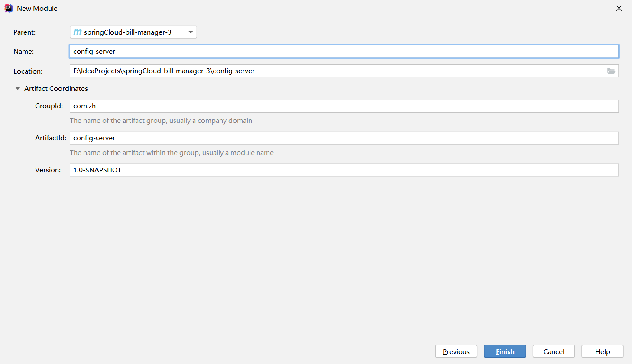Go back with the Previous button

pos(456,351)
